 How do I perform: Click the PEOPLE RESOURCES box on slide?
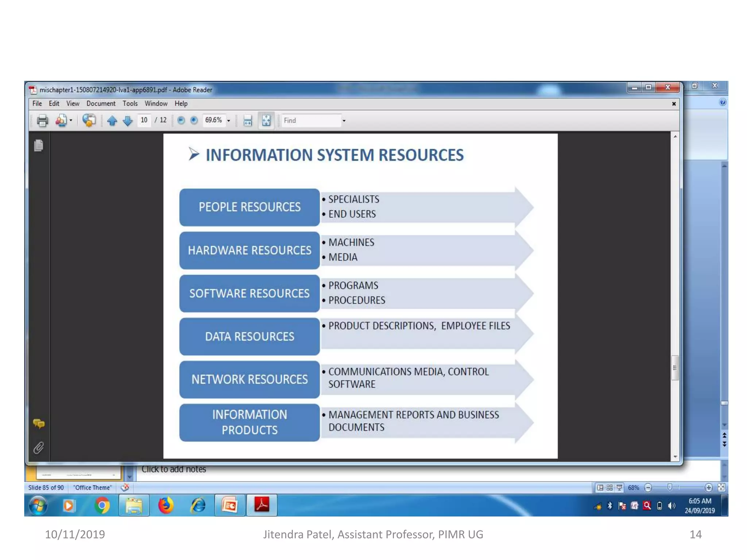coord(249,207)
